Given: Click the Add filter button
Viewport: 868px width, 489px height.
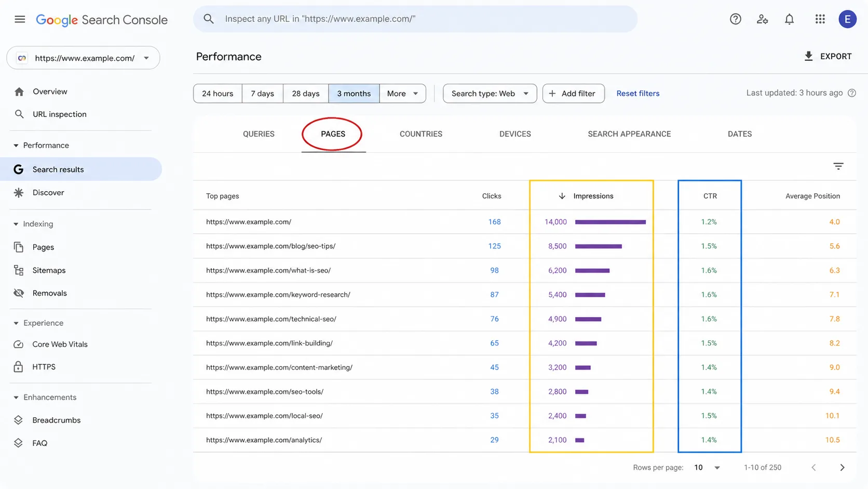Looking at the screenshot, I should 573,94.
